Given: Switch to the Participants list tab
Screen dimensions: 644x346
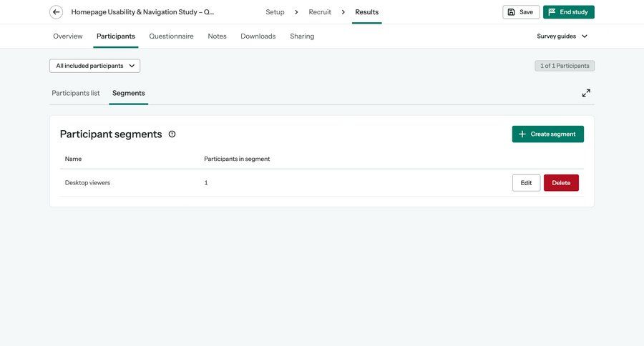Looking at the screenshot, I should click(76, 93).
